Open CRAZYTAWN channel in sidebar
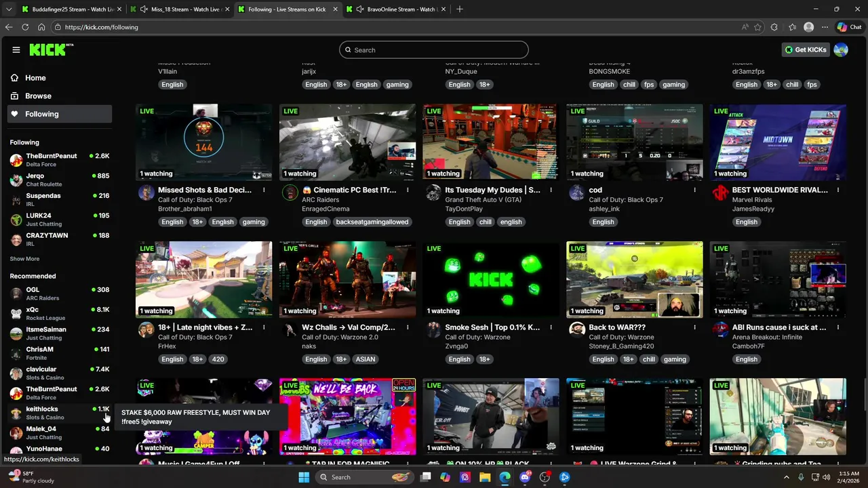868x488 pixels. 60,239
